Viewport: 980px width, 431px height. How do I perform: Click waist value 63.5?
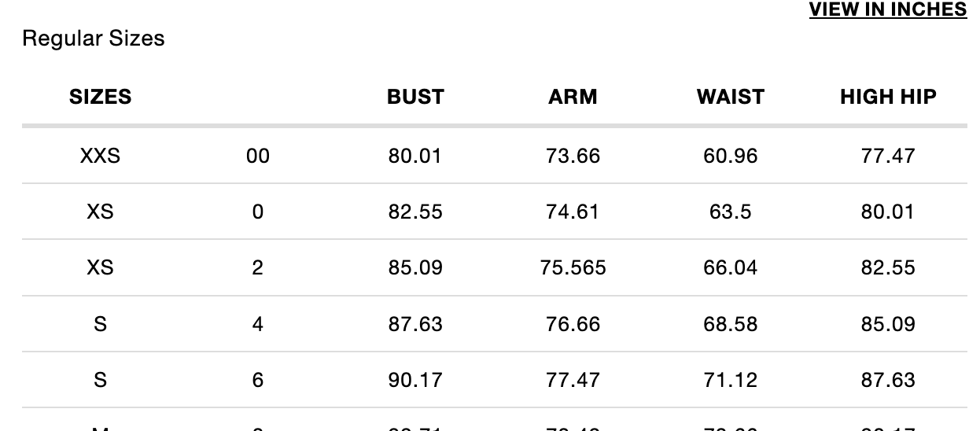click(730, 212)
